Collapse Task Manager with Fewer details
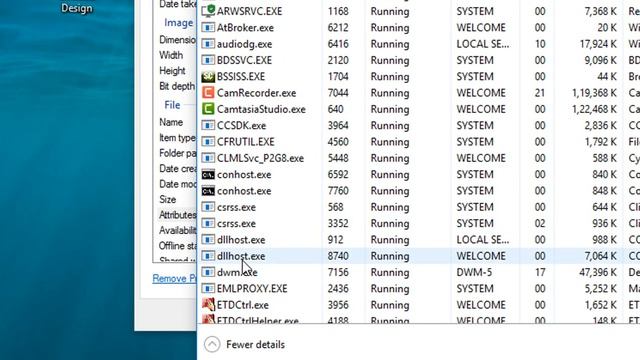 245,344
